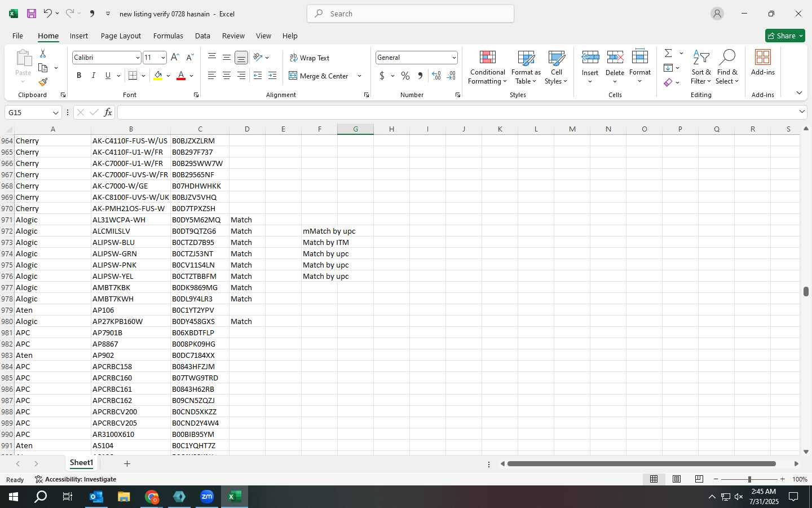Increase decimal places
This screenshot has height=508, width=812.
[436, 76]
